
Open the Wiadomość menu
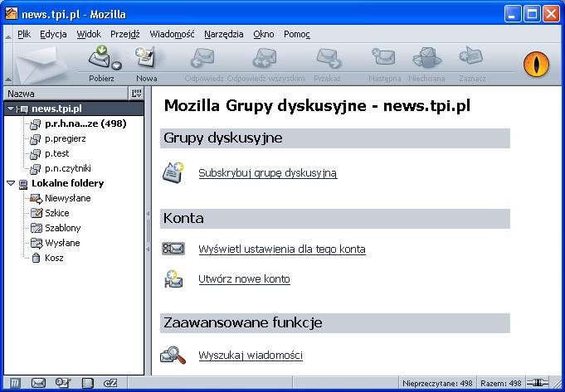click(x=172, y=34)
